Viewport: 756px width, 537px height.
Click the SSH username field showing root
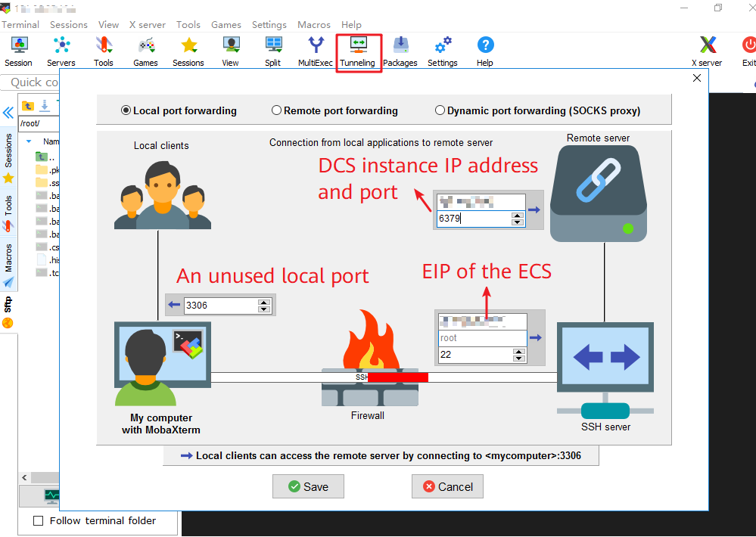click(482, 338)
